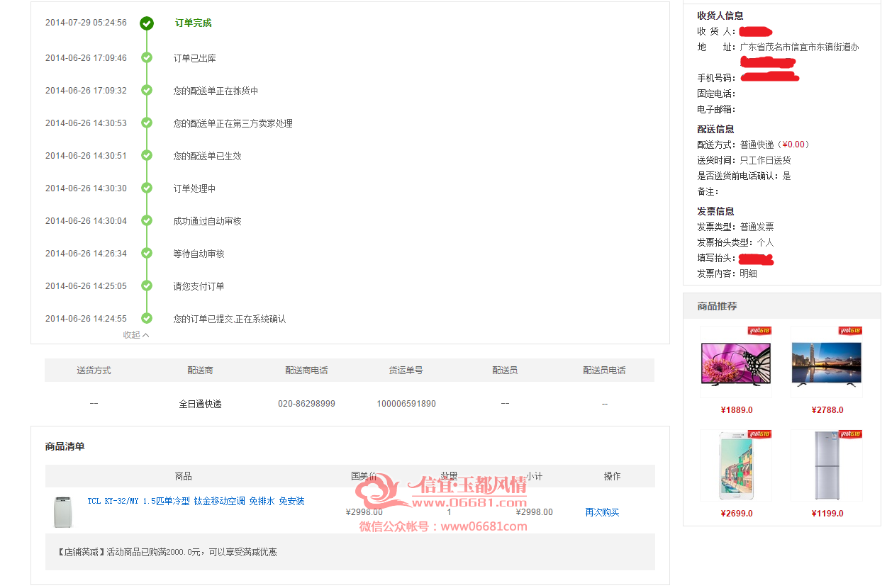This screenshot has height=588, width=887.
Task: Open the recommended TV thumbnail priced ¥1889.0
Action: click(x=736, y=362)
